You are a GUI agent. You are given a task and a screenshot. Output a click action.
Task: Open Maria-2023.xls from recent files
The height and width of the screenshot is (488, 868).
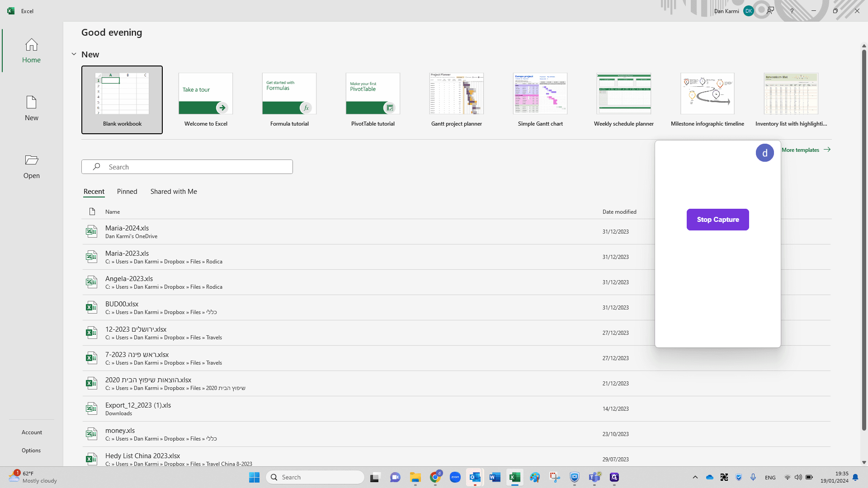coord(457,257)
